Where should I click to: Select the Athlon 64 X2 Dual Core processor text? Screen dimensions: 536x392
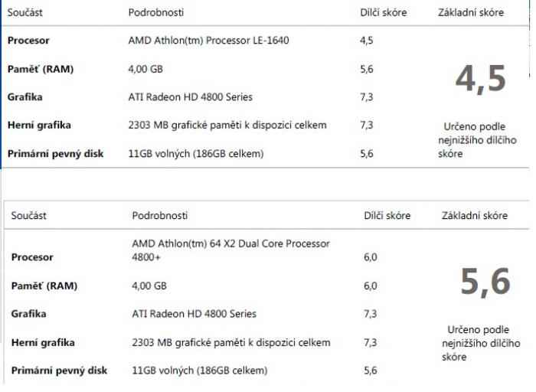(230, 250)
